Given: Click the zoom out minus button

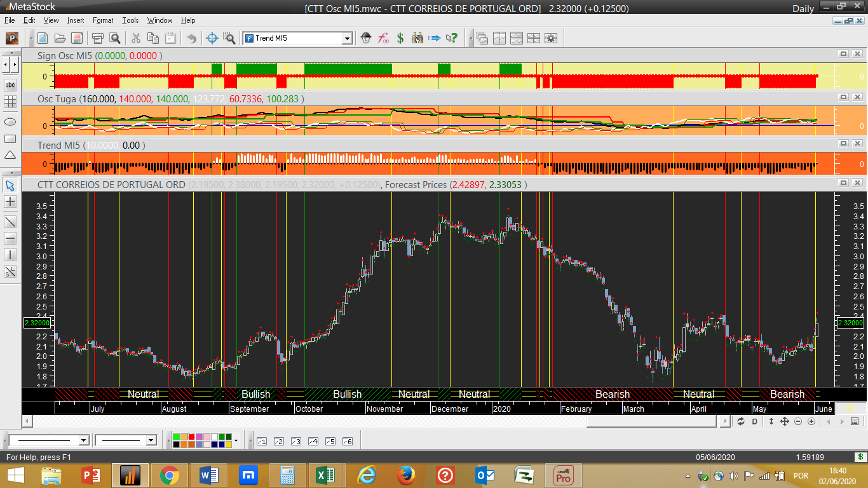Looking at the screenshot, I should 798,421.
